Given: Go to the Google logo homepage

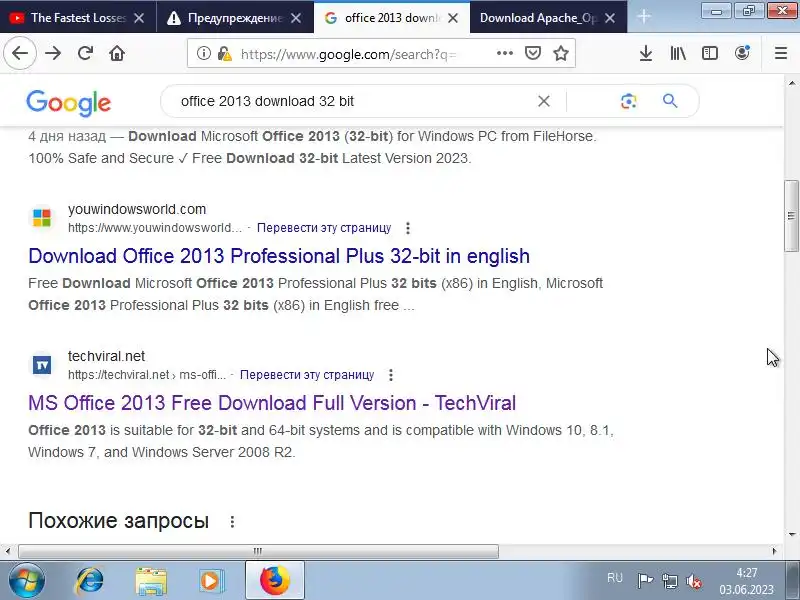Looking at the screenshot, I should [x=68, y=103].
